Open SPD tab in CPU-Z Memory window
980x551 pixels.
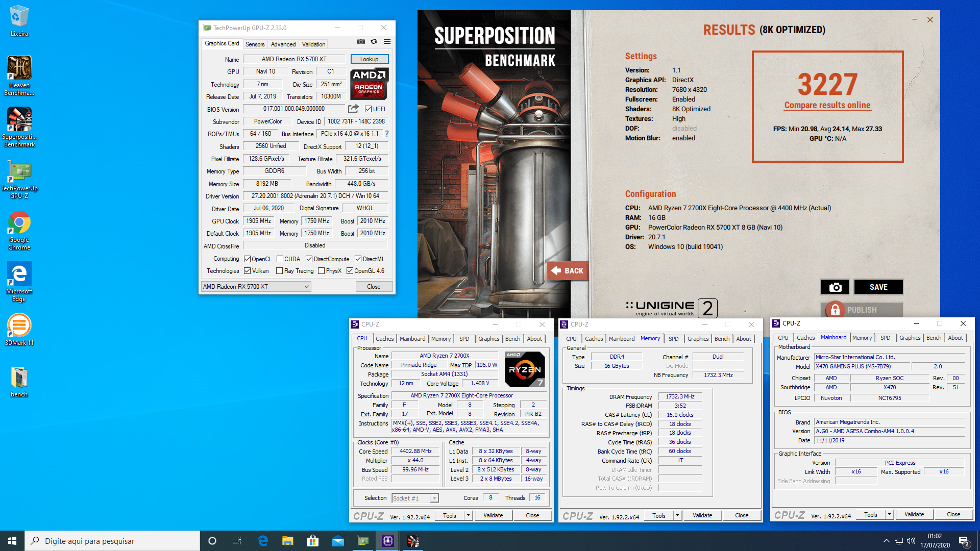[674, 339]
